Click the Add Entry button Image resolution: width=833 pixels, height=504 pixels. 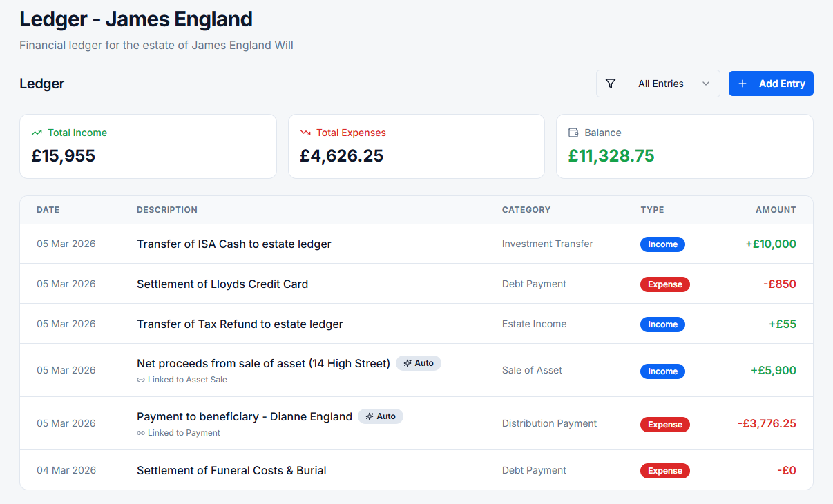[x=771, y=83]
